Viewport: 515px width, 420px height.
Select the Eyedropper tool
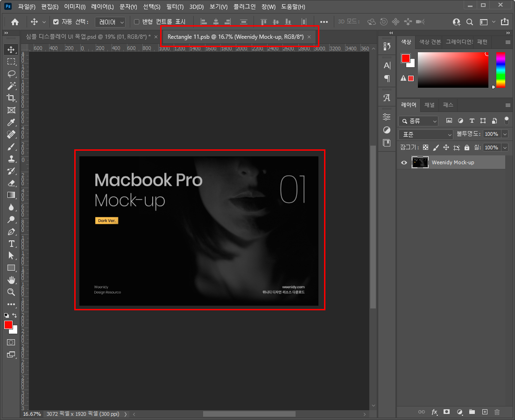click(x=11, y=122)
